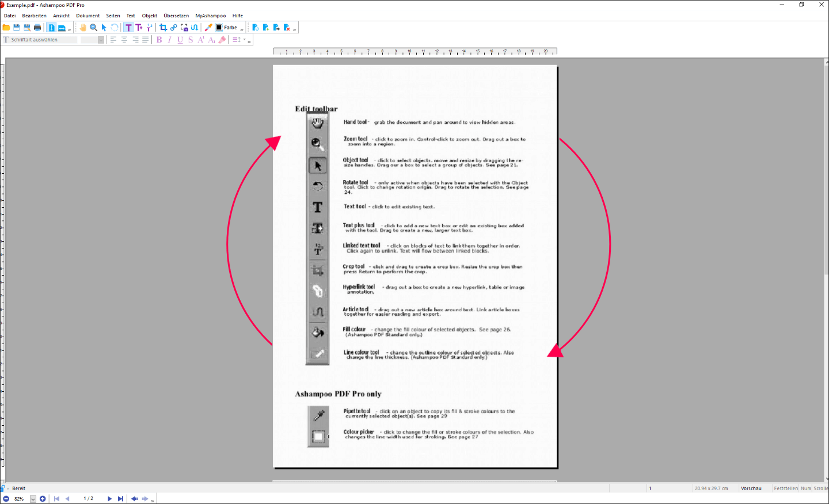Select the Linked text tool in the top toolbar
This screenshot has width=829, height=504.
click(149, 28)
